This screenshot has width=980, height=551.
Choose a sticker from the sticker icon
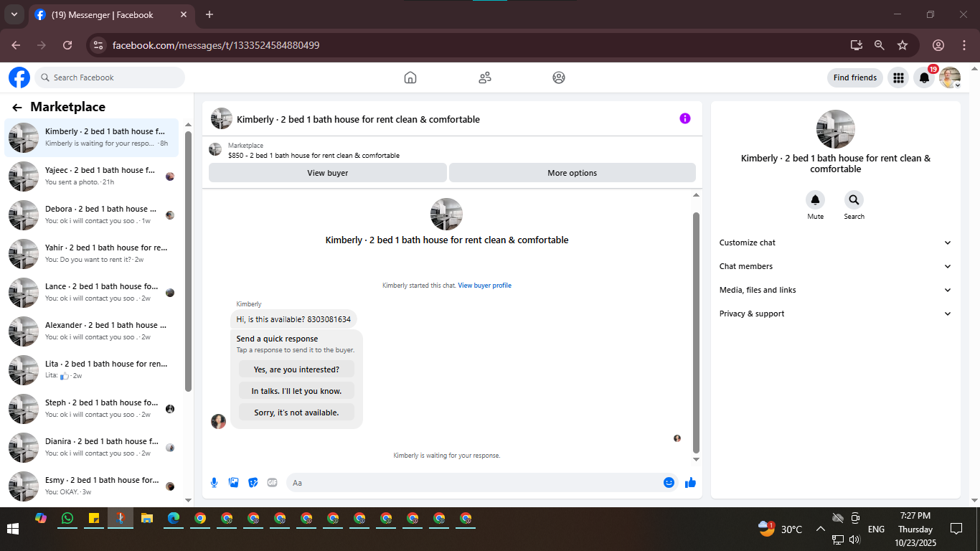click(253, 483)
